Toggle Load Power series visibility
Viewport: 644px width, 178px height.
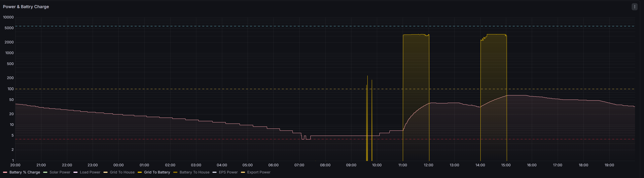pyautogui.click(x=90, y=172)
